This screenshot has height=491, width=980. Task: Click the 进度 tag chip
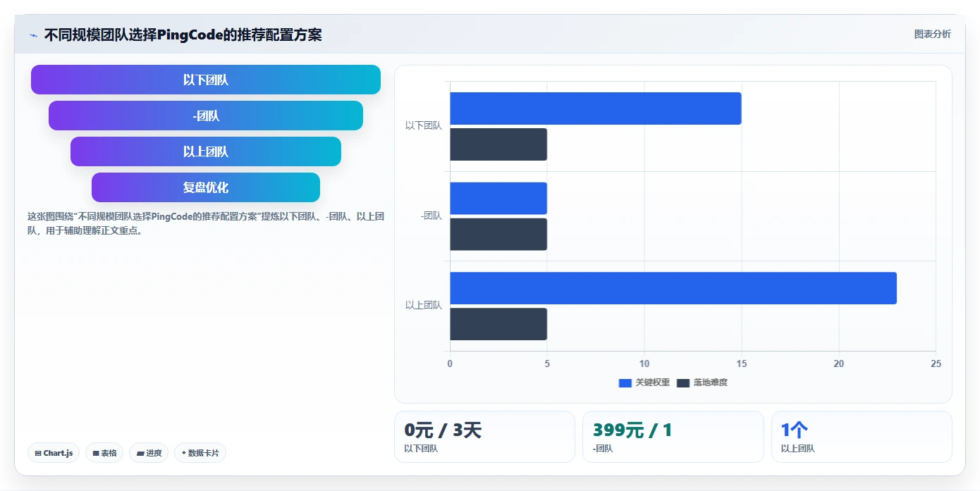149,453
